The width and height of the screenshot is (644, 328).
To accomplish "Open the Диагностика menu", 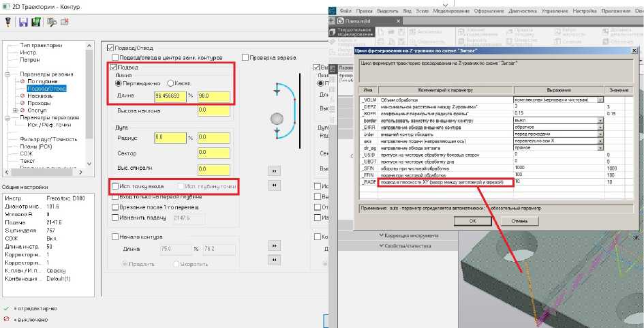I will pos(522,12).
